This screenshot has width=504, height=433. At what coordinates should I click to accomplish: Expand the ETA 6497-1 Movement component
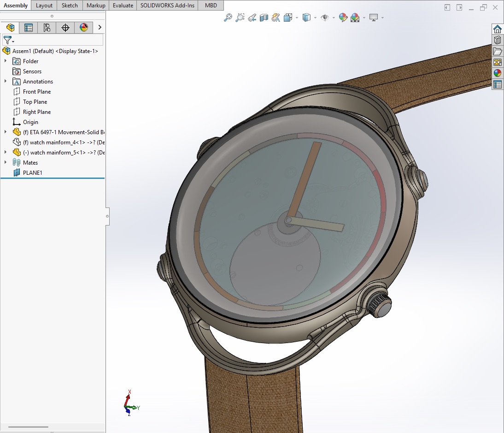[x=6, y=132]
